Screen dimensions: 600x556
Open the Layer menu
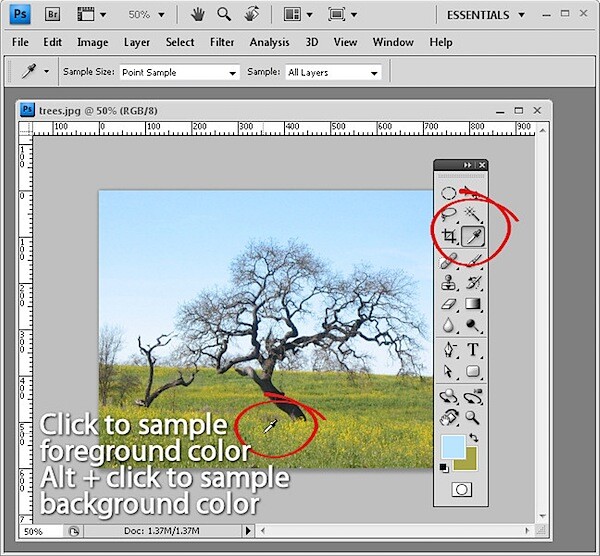pyautogui.click(x=137, y=42)
